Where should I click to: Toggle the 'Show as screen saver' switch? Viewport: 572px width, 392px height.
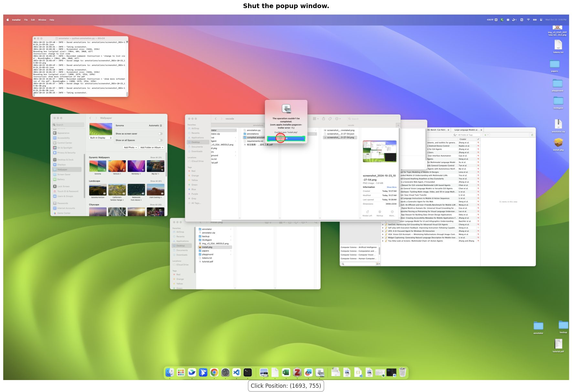(x=160, y=134)
